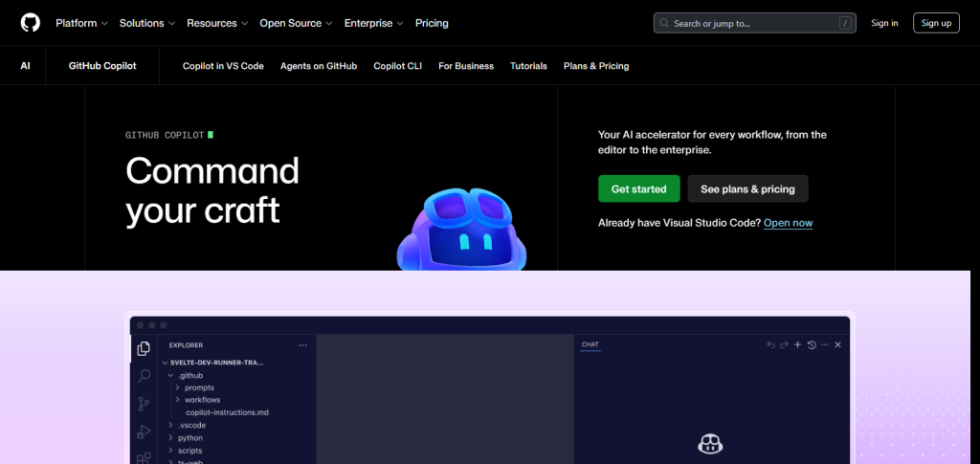Go to Agents on GitHub tab
Image resolution: width=980 pixels, height=464 pixels.
[x=319, y=66]
